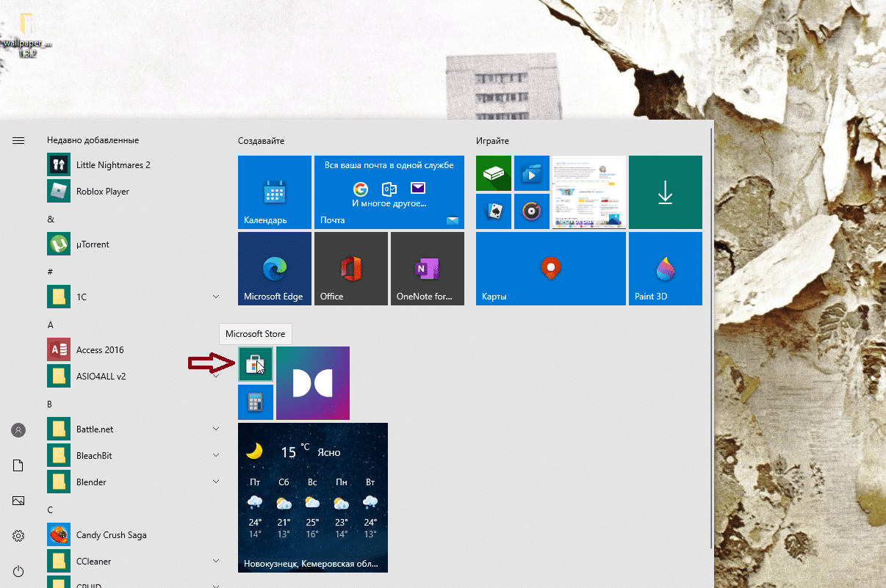Expand the Blender folder in app list
886x588 pixels.
pyautogui.click(x=216, y=482)
